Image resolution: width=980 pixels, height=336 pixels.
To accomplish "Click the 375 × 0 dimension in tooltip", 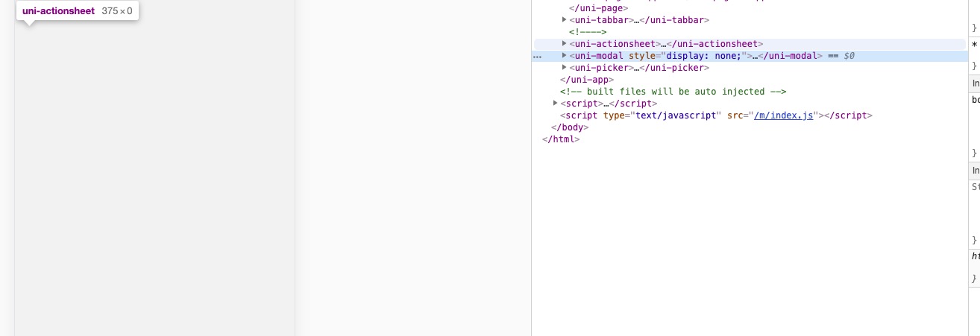I will point(117,11).
